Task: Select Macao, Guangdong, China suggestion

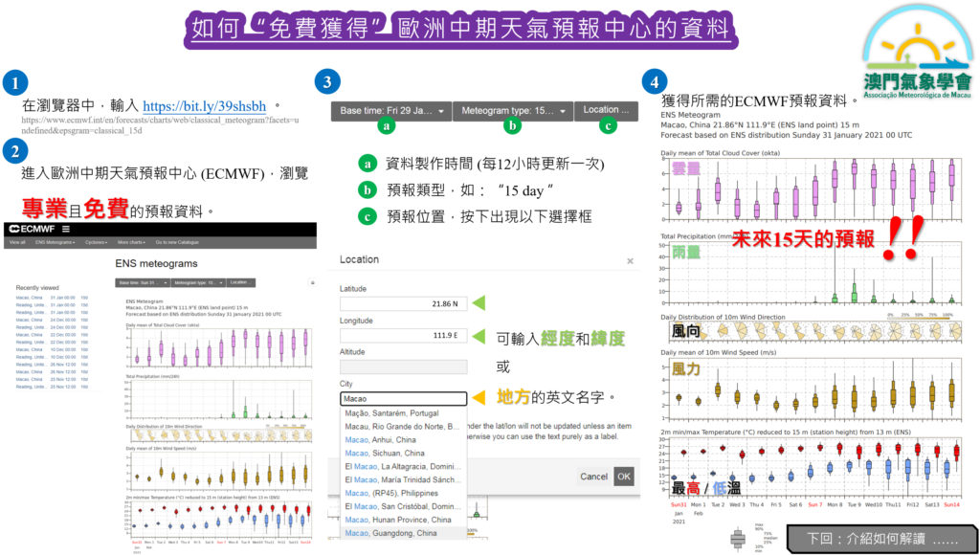Action: click(x=403, y=533)
